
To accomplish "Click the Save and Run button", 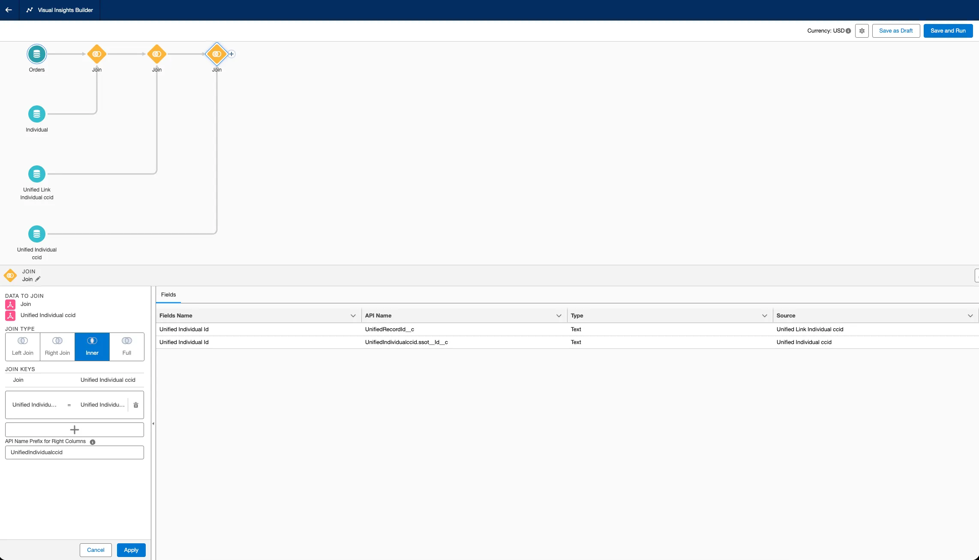I will point(948,31).
